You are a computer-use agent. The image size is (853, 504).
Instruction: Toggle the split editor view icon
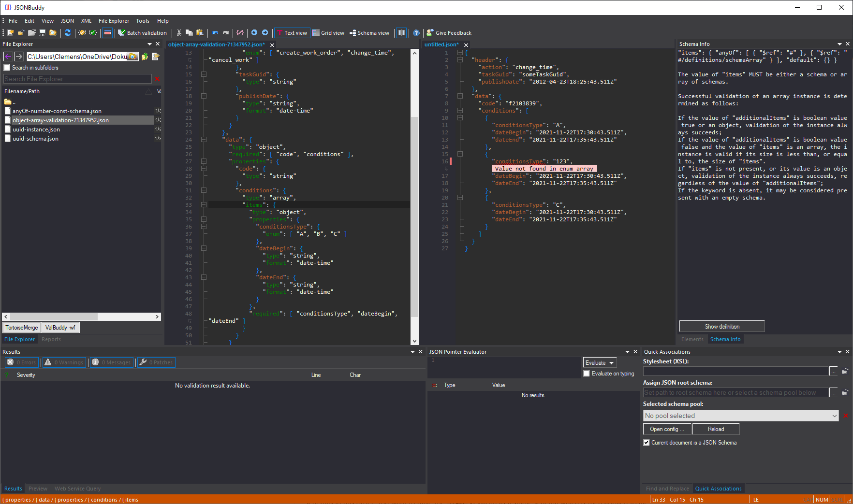(x=401, y=33)
